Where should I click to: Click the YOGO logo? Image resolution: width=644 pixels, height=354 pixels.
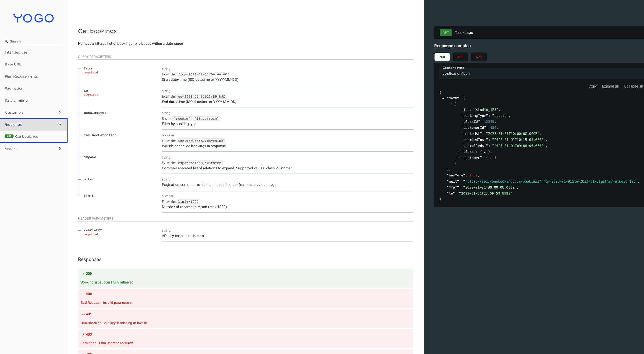[x=34, y=18]
